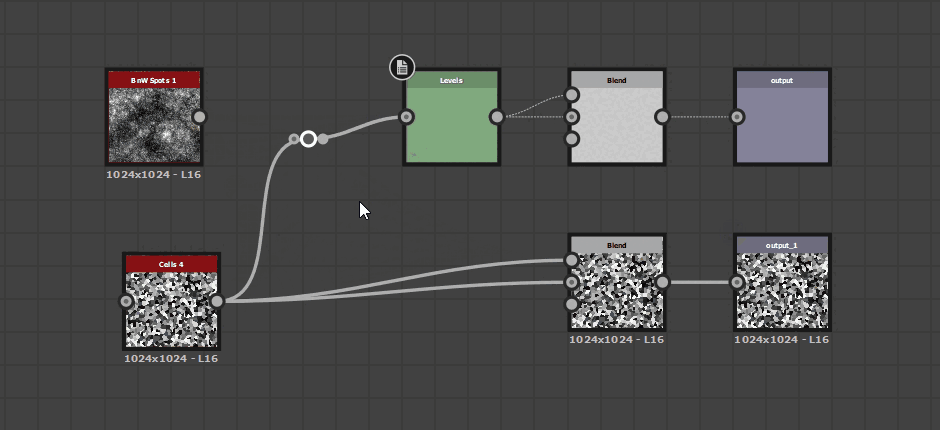
Task: Click the Cells 4 input connector
Action: coord(127,301)
